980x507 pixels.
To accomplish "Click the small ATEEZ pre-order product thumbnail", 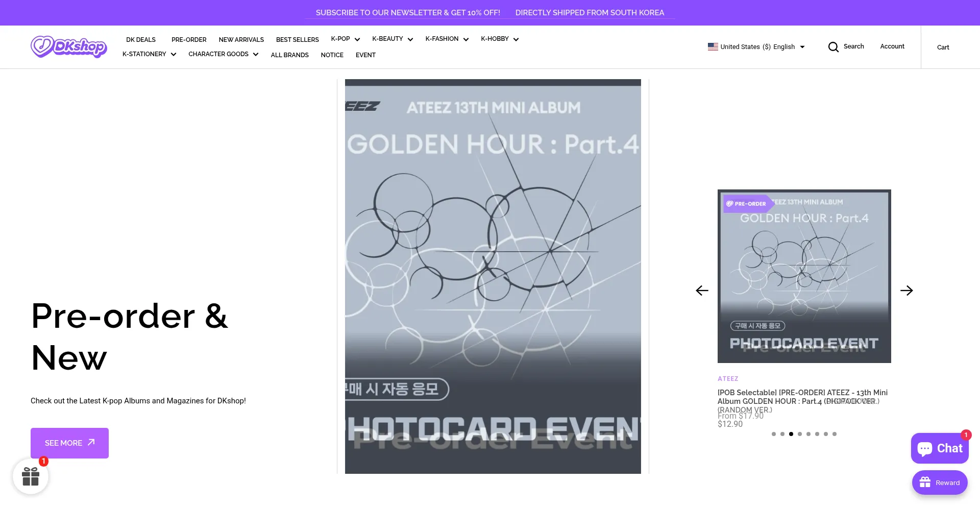I will pos(804,276).
